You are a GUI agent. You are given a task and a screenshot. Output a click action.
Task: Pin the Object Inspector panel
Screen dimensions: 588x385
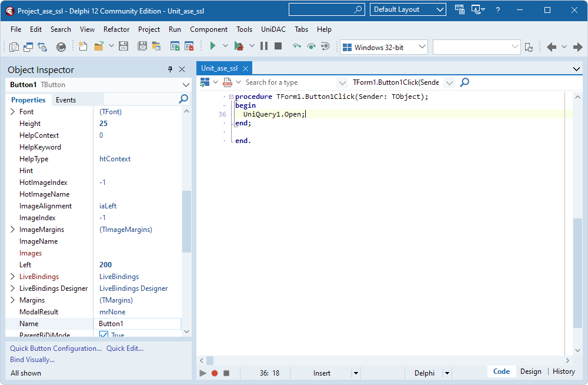tap(171, 69)
